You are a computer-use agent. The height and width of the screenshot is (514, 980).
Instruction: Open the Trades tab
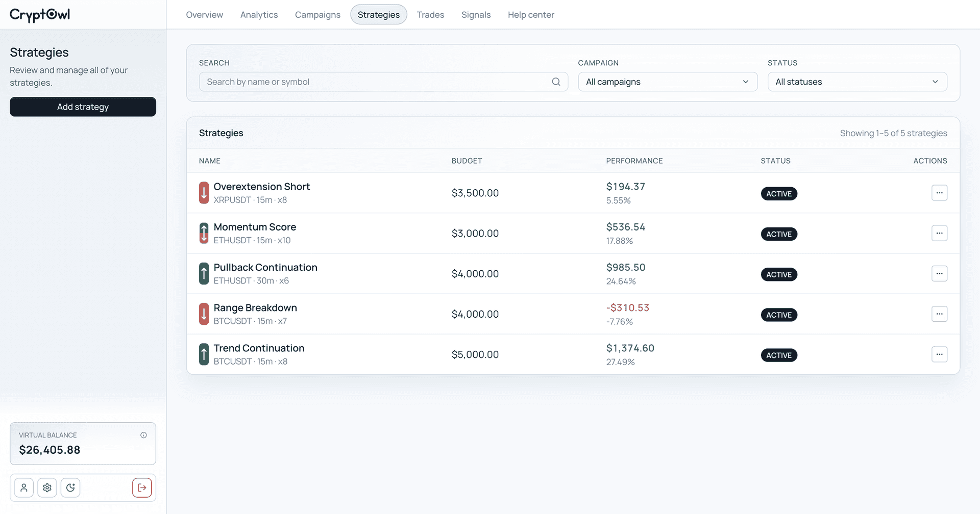(430, 15)
